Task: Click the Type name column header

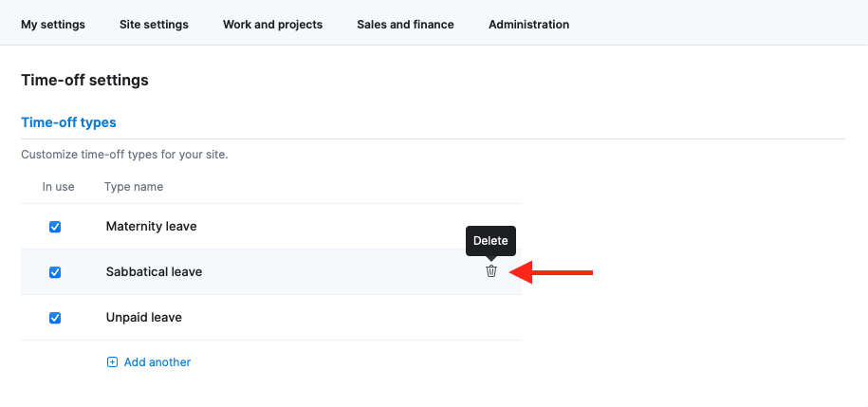Action: [x=134, y=187]
